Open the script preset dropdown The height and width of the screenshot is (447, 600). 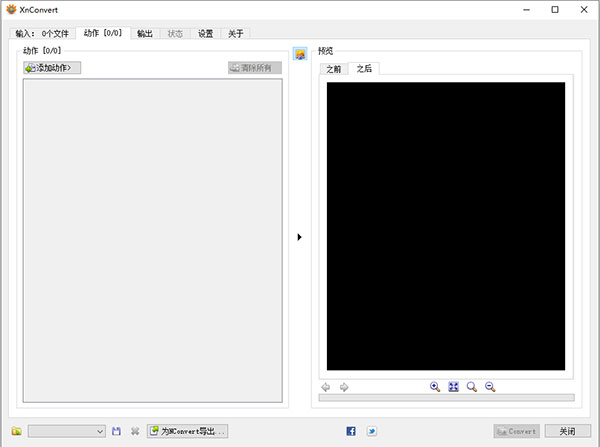coord(67,431)
